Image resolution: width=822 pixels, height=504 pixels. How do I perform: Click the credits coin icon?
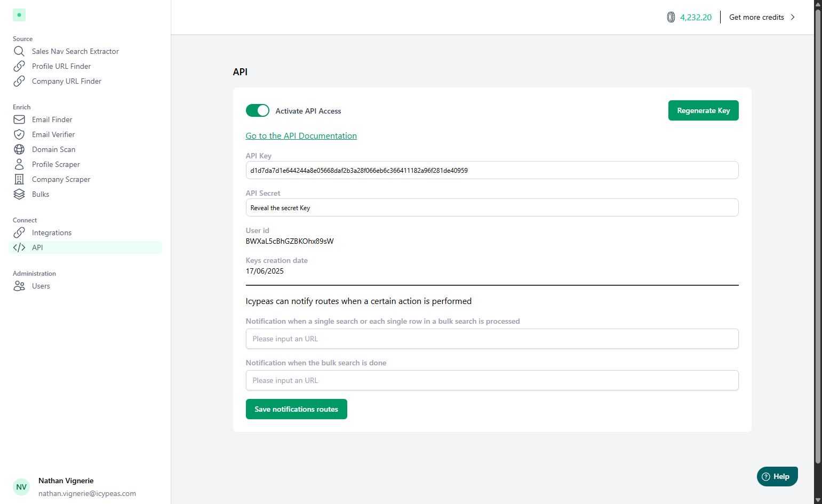click(671, 17)
